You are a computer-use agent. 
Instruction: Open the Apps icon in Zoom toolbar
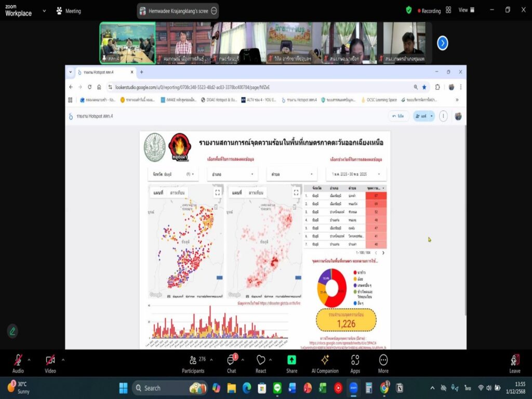click(x=355, y=361)
